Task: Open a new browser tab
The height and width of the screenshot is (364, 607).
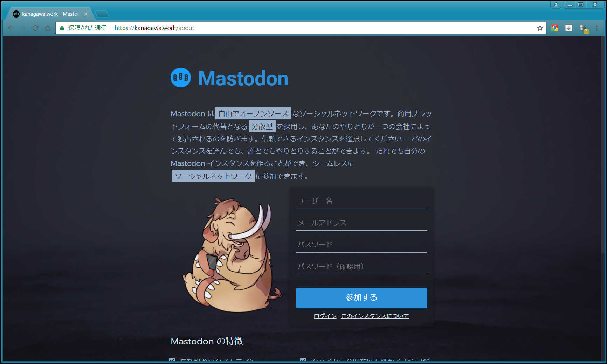Action: (102, 14)
